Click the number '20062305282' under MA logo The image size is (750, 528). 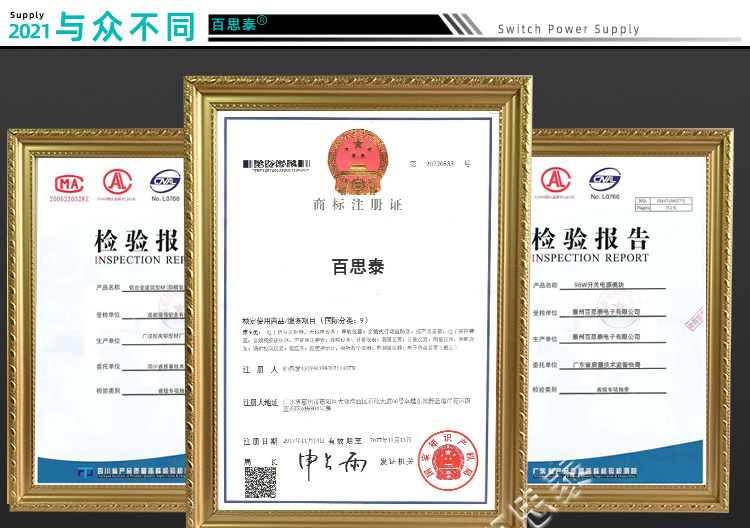[69, 199]
